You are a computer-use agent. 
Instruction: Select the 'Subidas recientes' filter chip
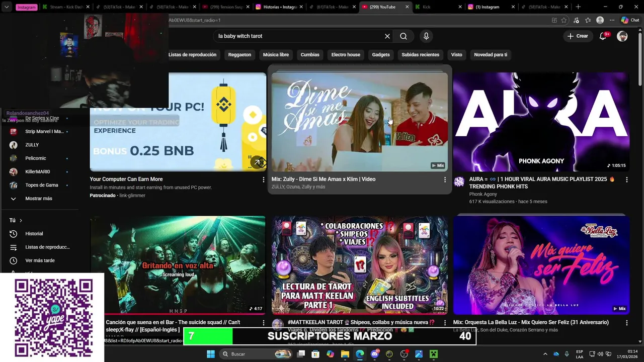[x=421, y=55]
